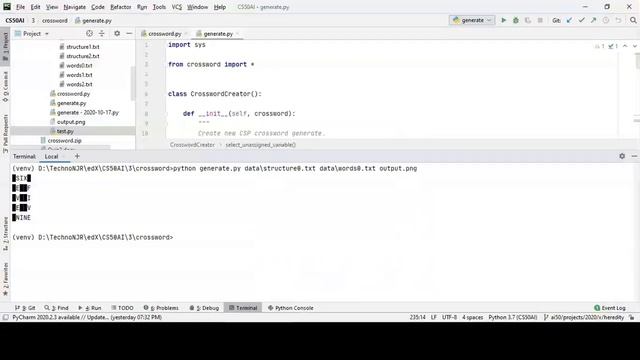Open the Run tool window button
This screenshot has height=360, width=640.
coord(89,308)
